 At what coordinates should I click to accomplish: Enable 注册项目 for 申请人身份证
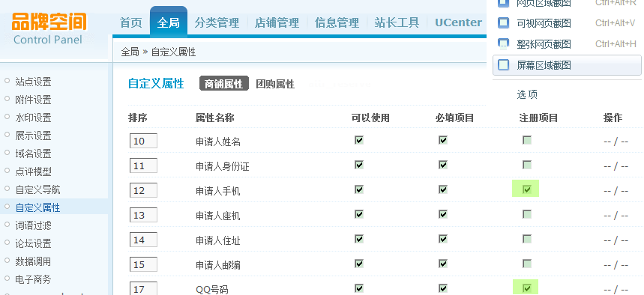coord(527,165)
